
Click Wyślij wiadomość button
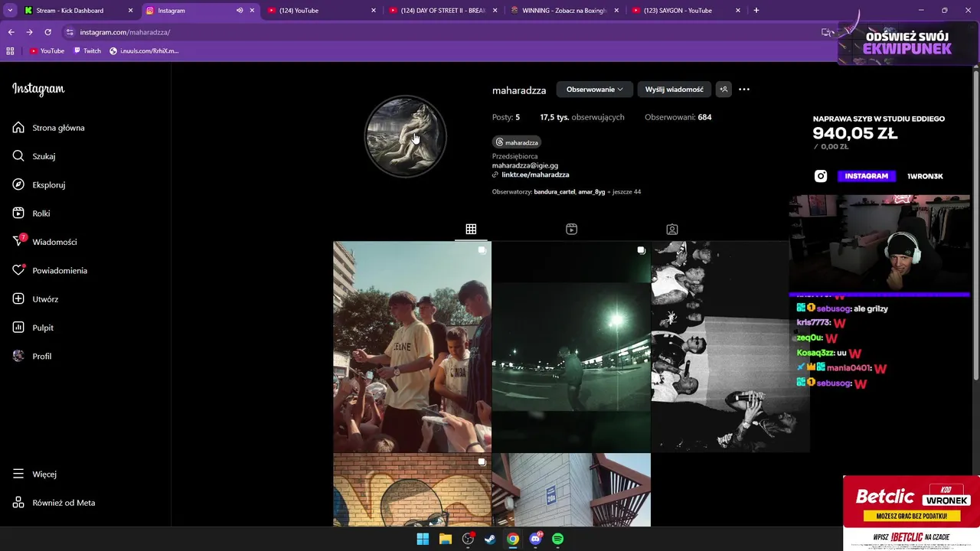pyautogui.click(x=674, y=90)
